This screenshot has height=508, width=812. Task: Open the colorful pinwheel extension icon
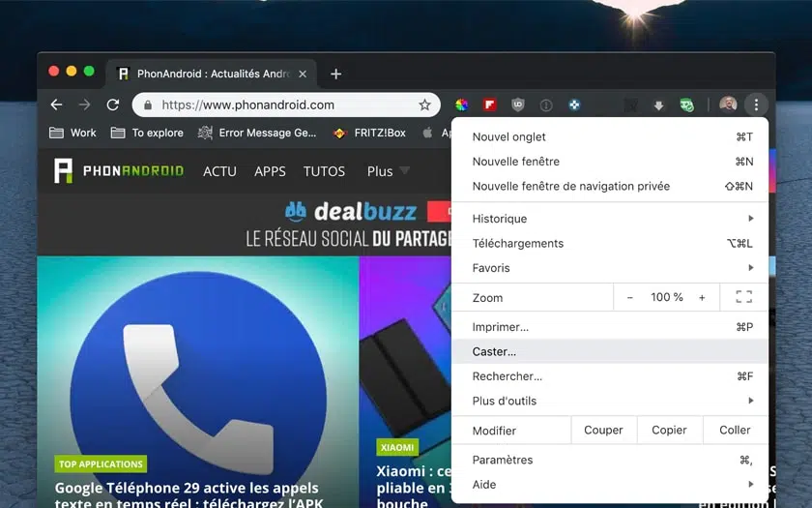[461, 105]
